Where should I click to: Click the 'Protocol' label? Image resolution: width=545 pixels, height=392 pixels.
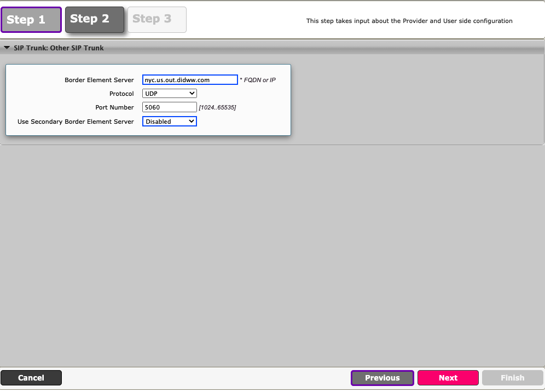pos(121,94)
